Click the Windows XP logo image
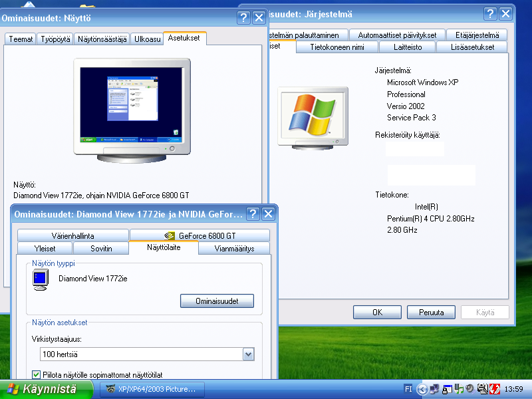 coord(313,118)
